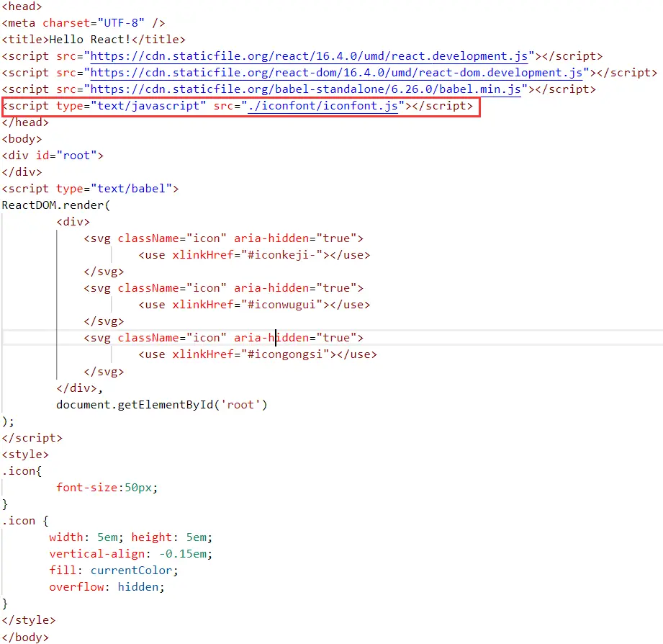Click the closing </body> tag

tap(25, 638)
